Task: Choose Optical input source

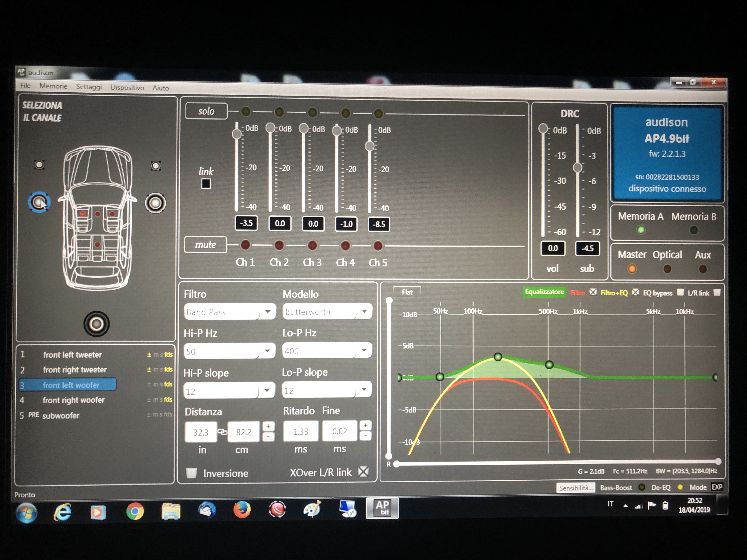Action: [667, 269]
